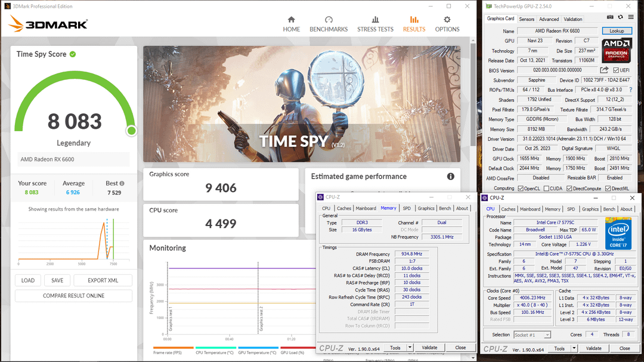This screenshot has height=362, width=644.
Task: Click Average score value 6 926
Action: (x=73, y=193)
